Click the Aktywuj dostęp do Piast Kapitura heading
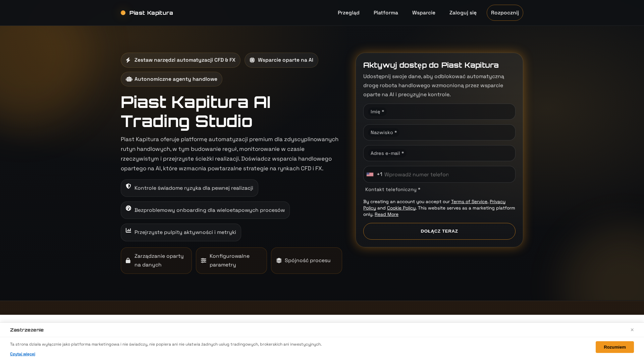The image size is (644, 362). tap(431, 65)
